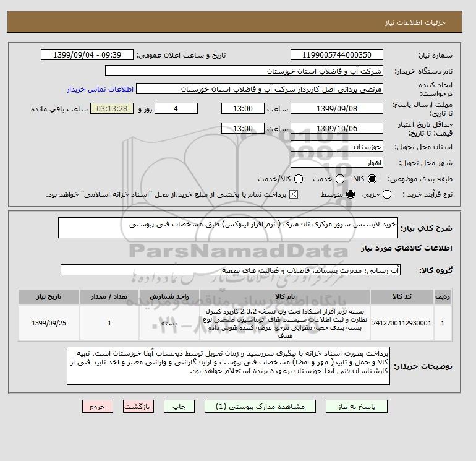Click the delivery city field اهواز
Image resolution: width=476 pixels, height=461 pixels.
337,163
